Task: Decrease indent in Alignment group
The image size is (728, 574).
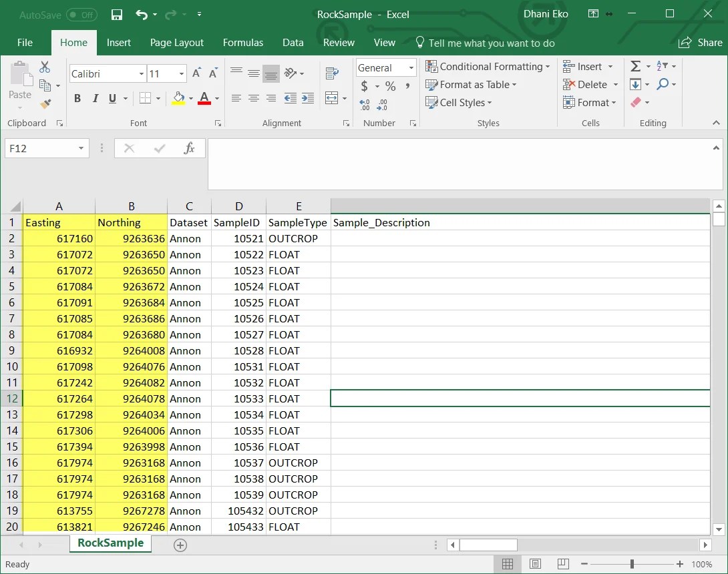Action: (290, 98)
